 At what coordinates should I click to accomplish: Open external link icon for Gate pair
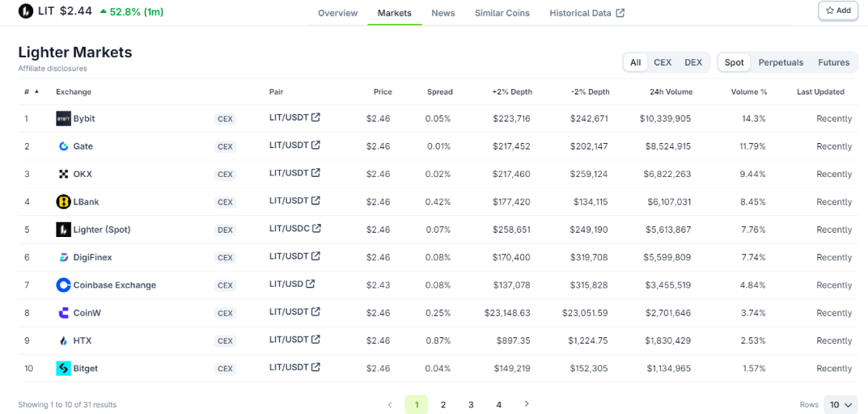[315, 145]
